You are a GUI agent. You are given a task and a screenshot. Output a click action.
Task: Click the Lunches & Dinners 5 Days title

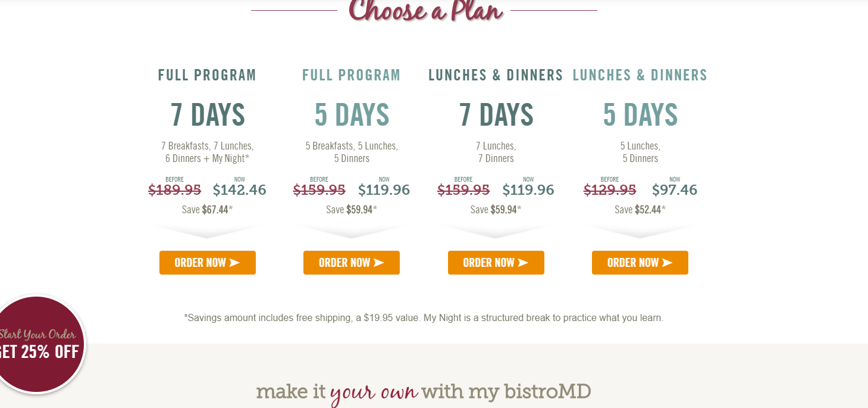[640, 99]
